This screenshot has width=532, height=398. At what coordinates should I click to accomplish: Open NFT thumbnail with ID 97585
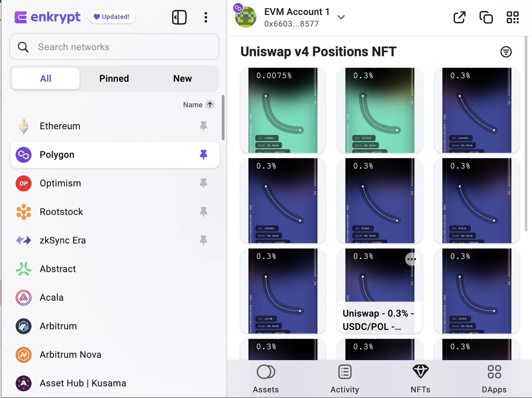380,201
